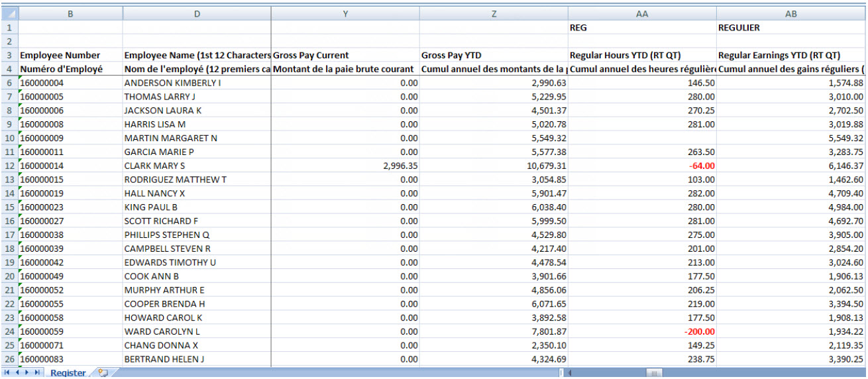The height and width of the screenshot is (379, 868).
Task: Click the previous sheet navigation arrow
Action: pyautogui.click(x=17, y=373)
